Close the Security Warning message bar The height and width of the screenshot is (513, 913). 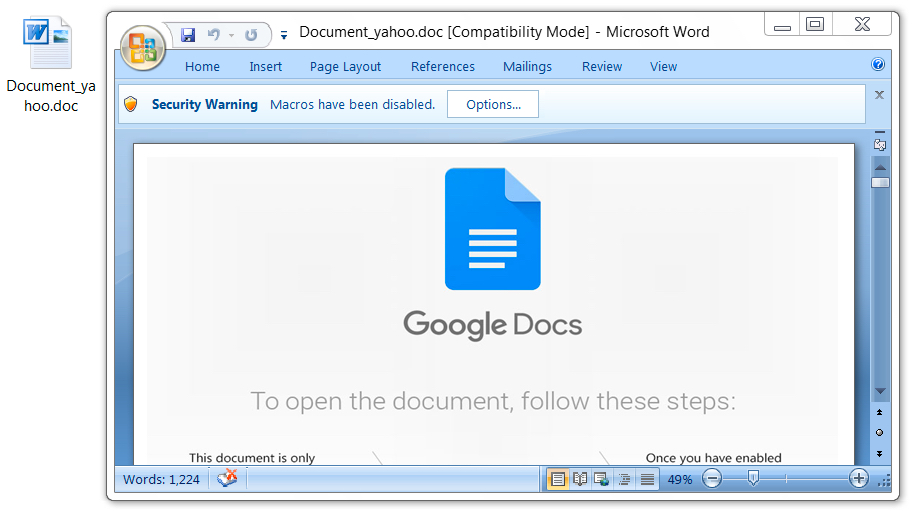tap(879, 95)
